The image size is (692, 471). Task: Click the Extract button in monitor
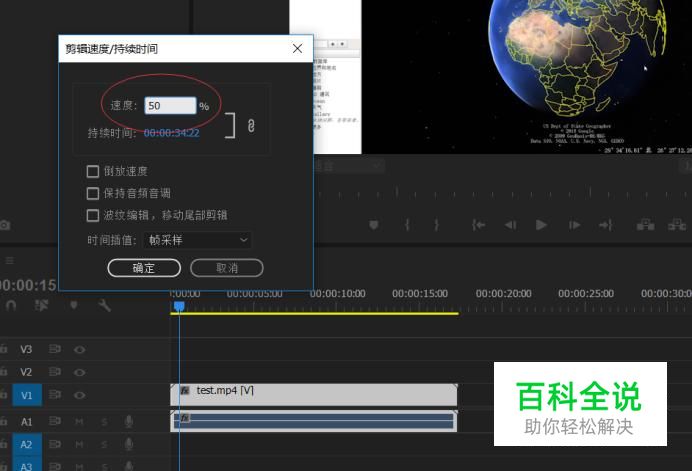[677, 225]
